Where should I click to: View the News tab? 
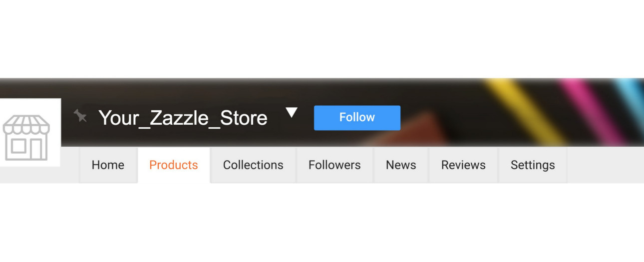click(x=401, y=165)
